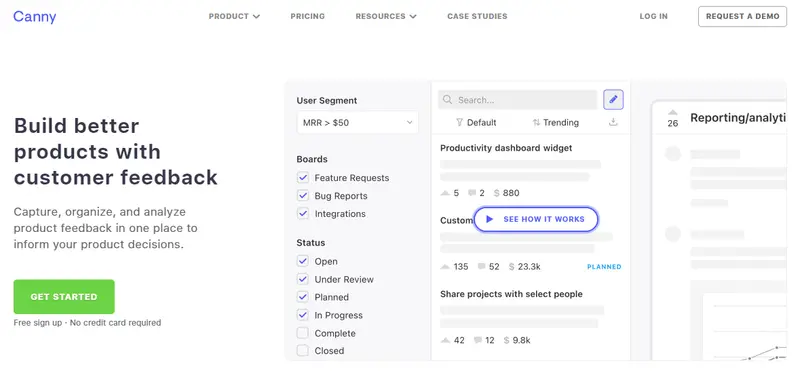Go to Case Studies

pos(477,16)
